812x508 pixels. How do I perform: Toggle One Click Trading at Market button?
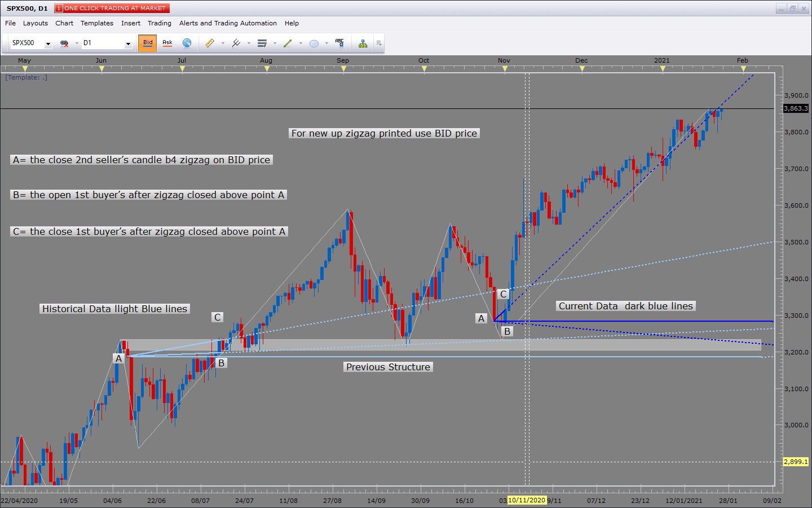point(112,8)
